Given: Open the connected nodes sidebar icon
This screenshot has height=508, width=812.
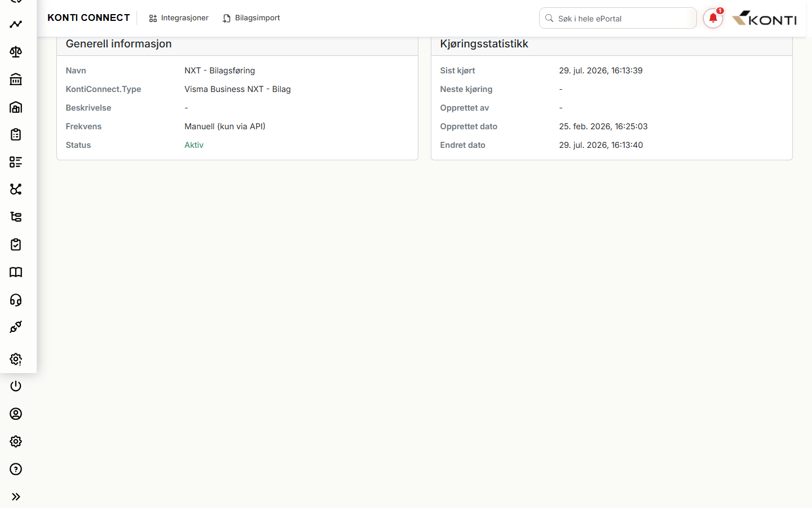Looking at the screenshot, I should pyautogui.click(x=16, y=189).
